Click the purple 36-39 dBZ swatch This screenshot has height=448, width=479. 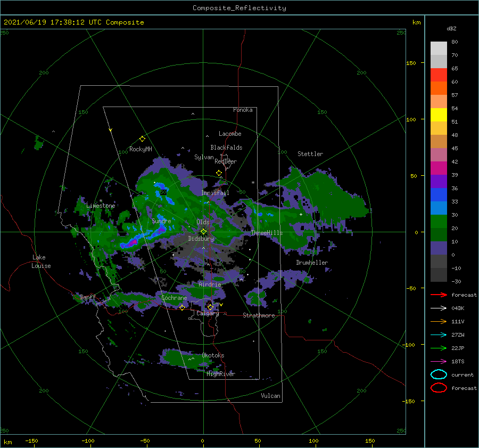point(439,181)
